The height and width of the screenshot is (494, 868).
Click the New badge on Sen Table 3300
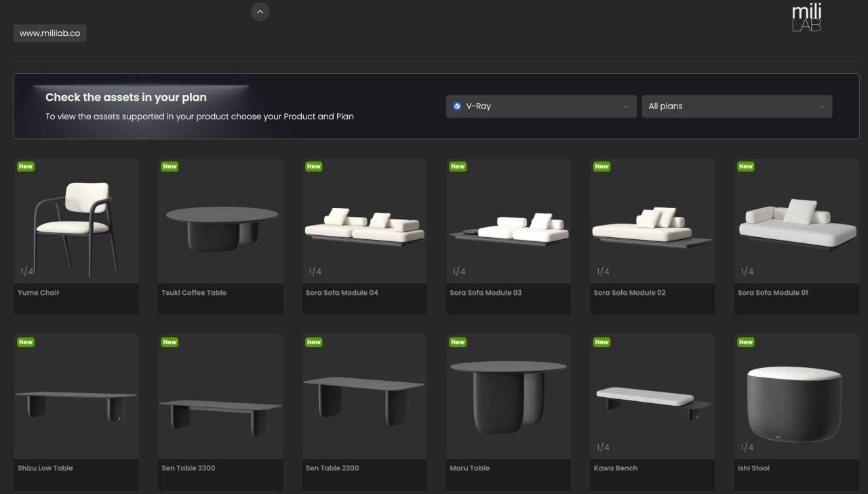(170, 342)
